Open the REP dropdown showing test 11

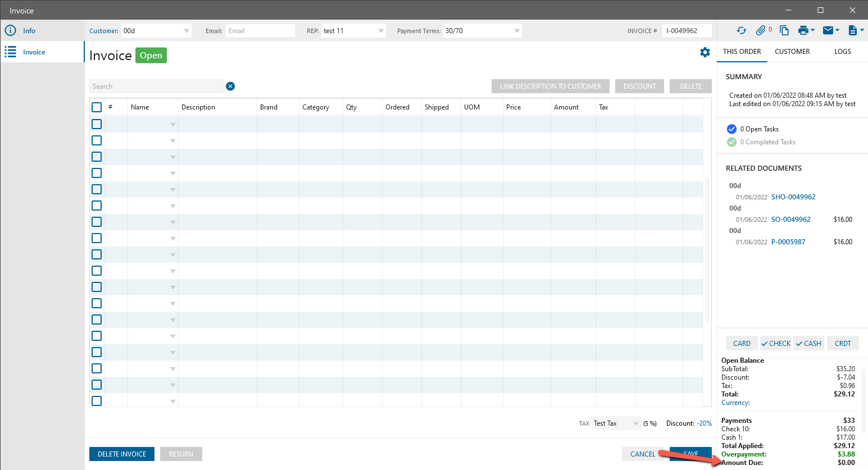354,31
